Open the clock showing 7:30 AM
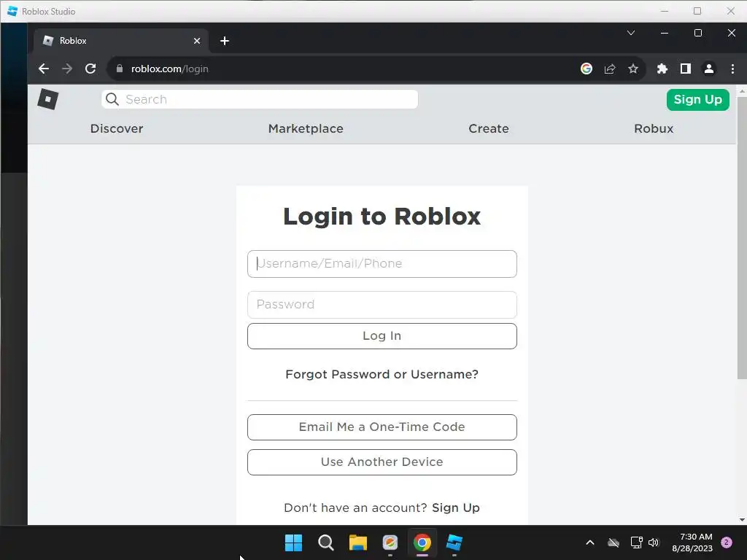Image resolution: width=747 pixels, height=560 pixels. coord(692,542)
